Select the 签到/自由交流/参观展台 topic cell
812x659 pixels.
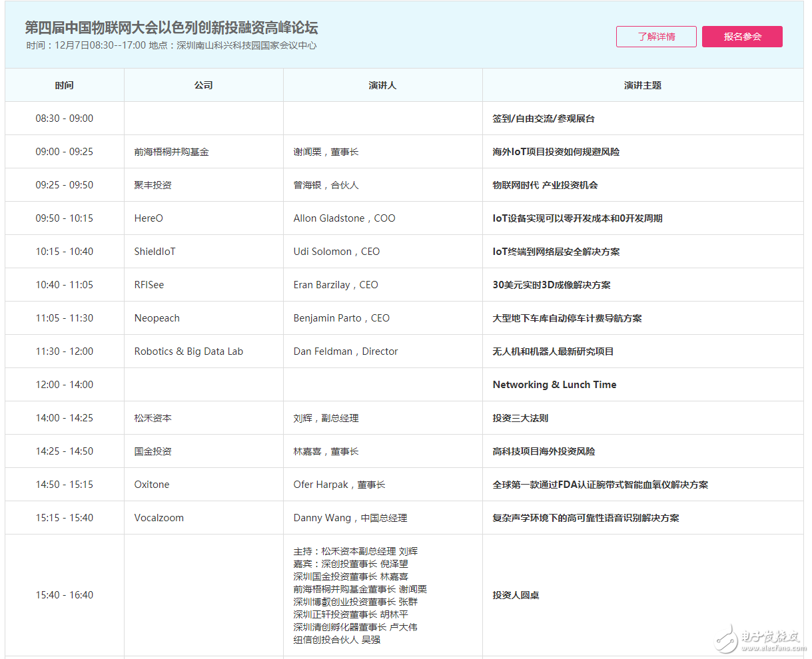[x=544, y=118]
